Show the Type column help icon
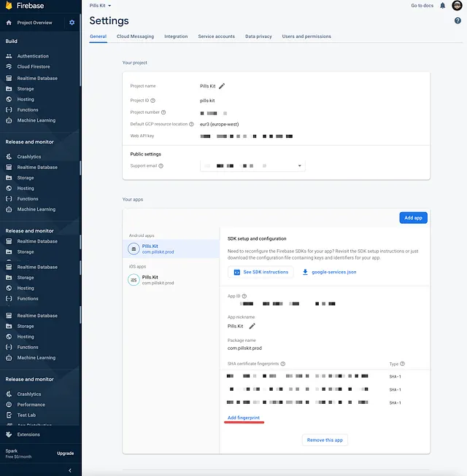This screenshot has height=476, width=467. 403,364
